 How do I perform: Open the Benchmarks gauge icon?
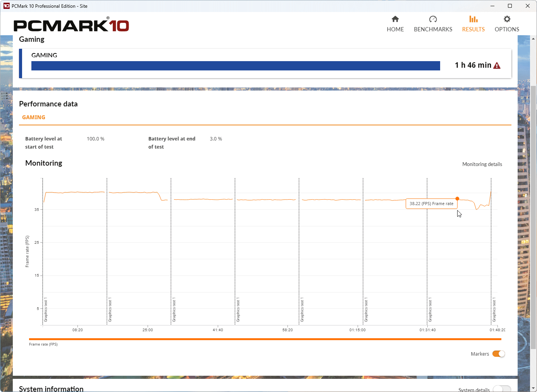pyautogui.click(x=433, y=19)
